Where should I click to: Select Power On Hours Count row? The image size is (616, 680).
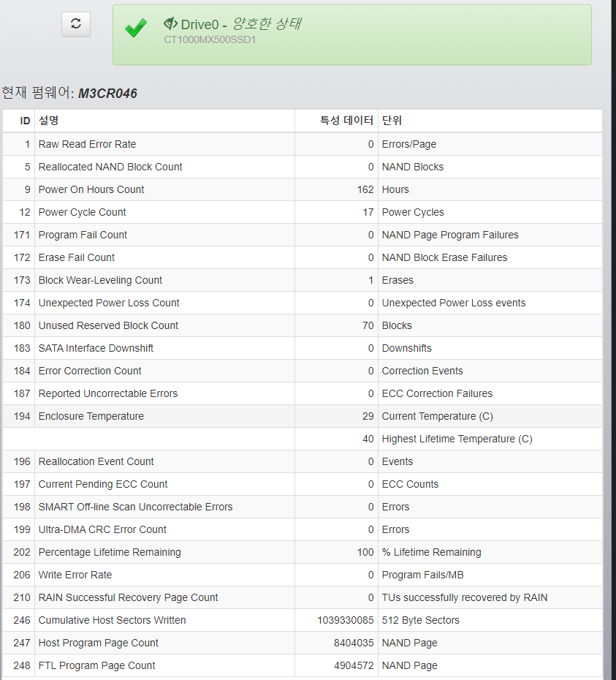302,189
